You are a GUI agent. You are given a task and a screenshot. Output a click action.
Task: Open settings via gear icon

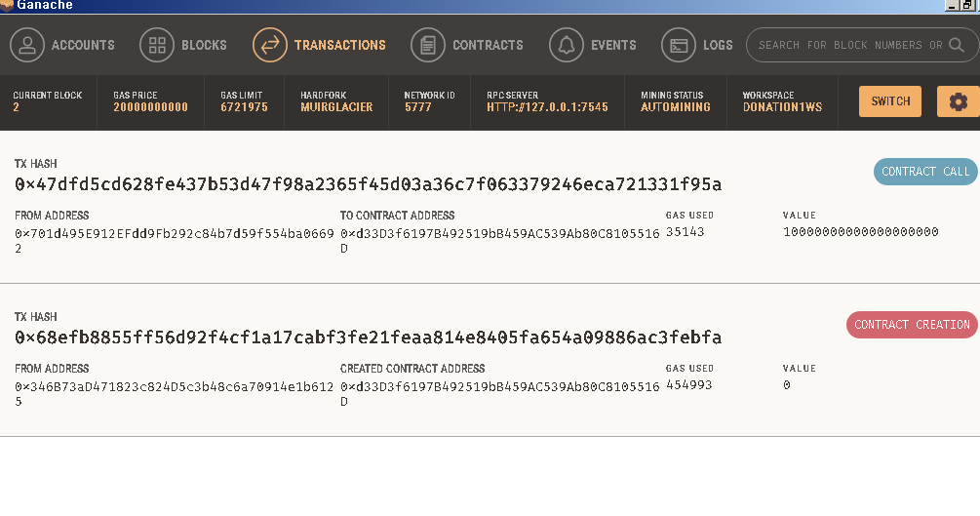click(x=959, y=101)
